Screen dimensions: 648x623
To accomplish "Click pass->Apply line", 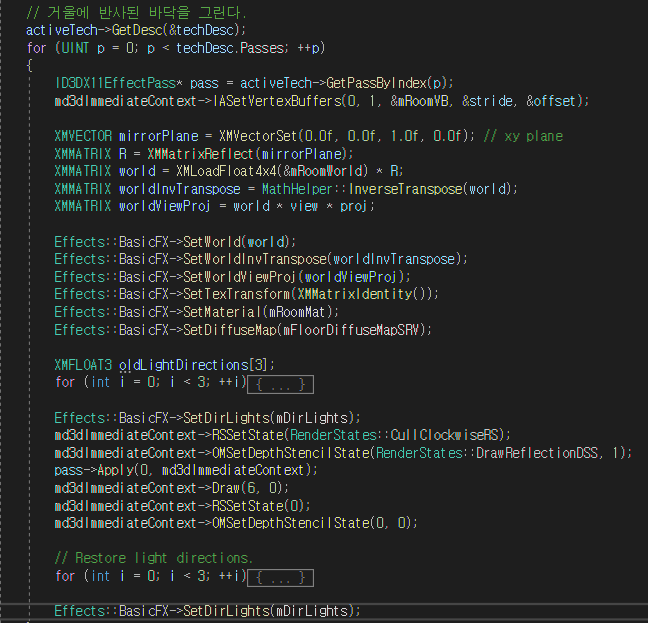I will pyautogui.click(x=186, y=470).
